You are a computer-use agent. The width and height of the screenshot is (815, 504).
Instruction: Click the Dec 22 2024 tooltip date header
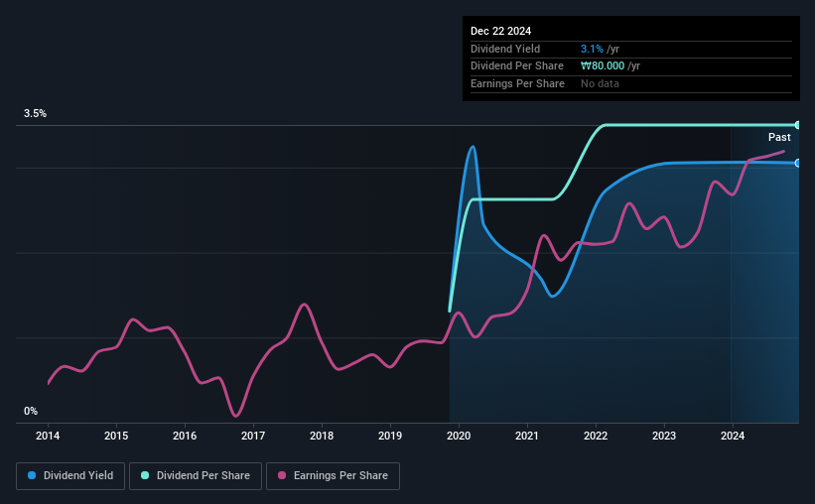500,31
